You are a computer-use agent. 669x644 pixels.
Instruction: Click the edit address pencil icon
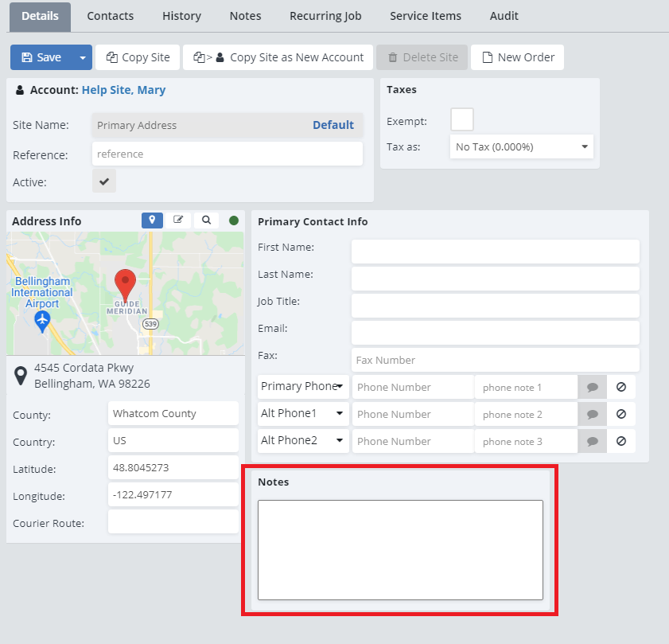point(178,221)
